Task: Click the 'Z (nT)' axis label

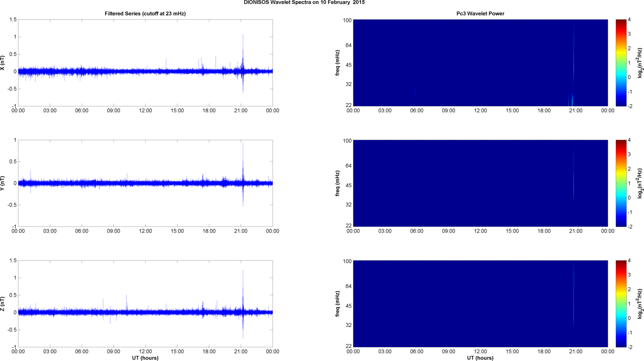Action: (x=3, y=304)
